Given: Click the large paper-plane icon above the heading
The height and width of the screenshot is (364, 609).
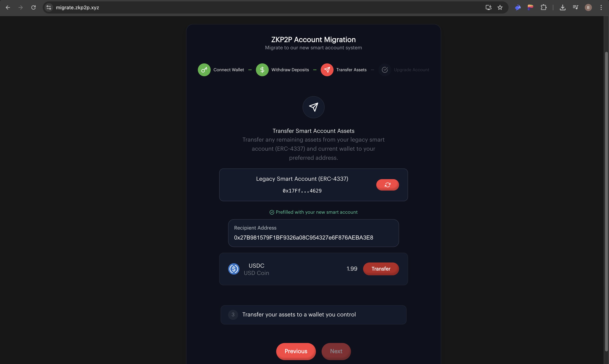Looking at the screenshot, I should (313, 107).
